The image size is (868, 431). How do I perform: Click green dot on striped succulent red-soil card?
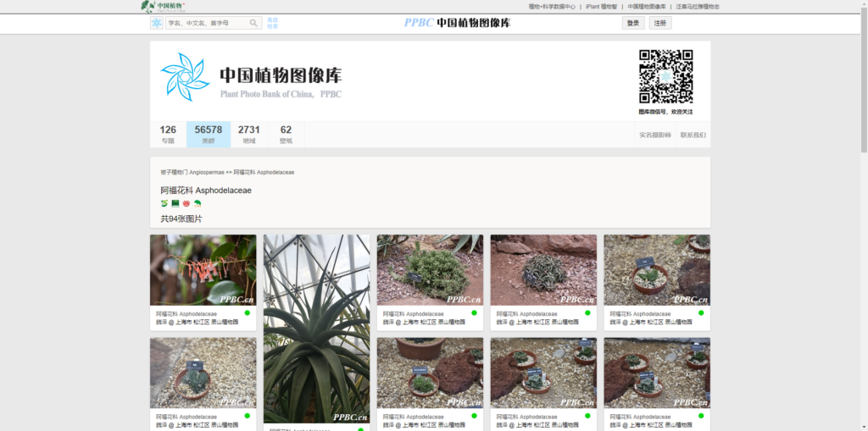588,313
